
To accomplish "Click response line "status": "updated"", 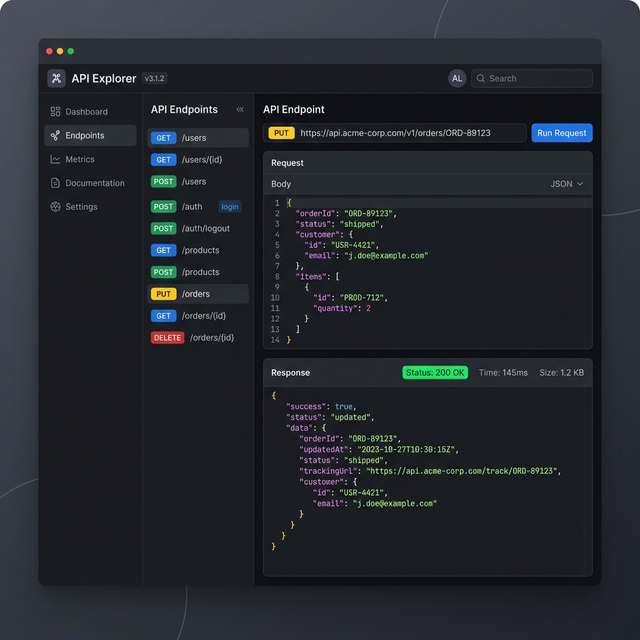I will click(x=330, y=417).
